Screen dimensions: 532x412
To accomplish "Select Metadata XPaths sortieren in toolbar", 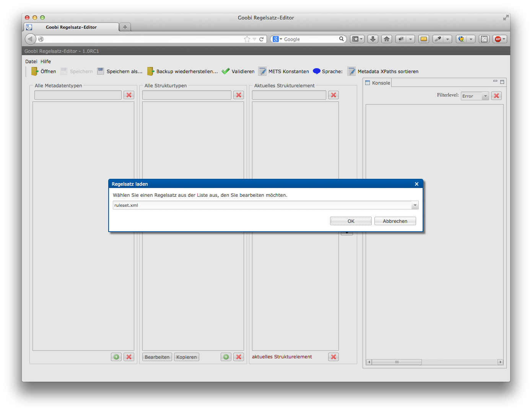I will tap(383, 71).
